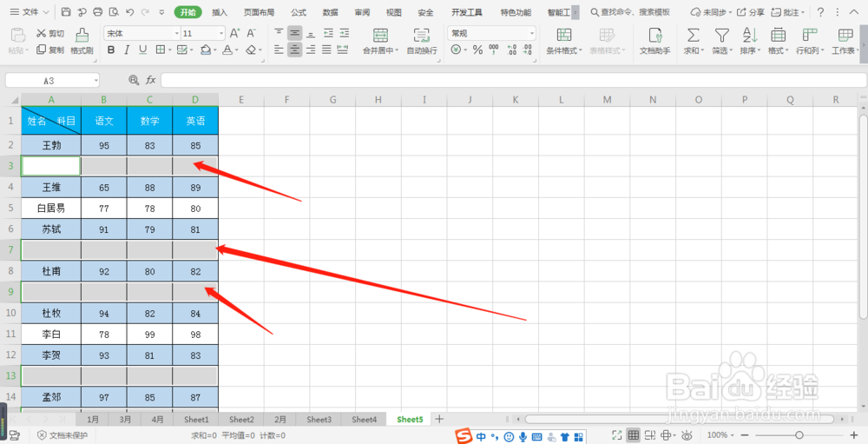Toggle Bold formatting

point(111,50)
